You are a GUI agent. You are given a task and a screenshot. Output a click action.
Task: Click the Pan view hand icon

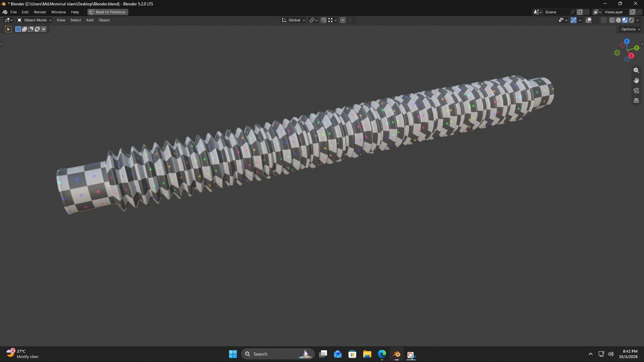click(x=636, y=80)
